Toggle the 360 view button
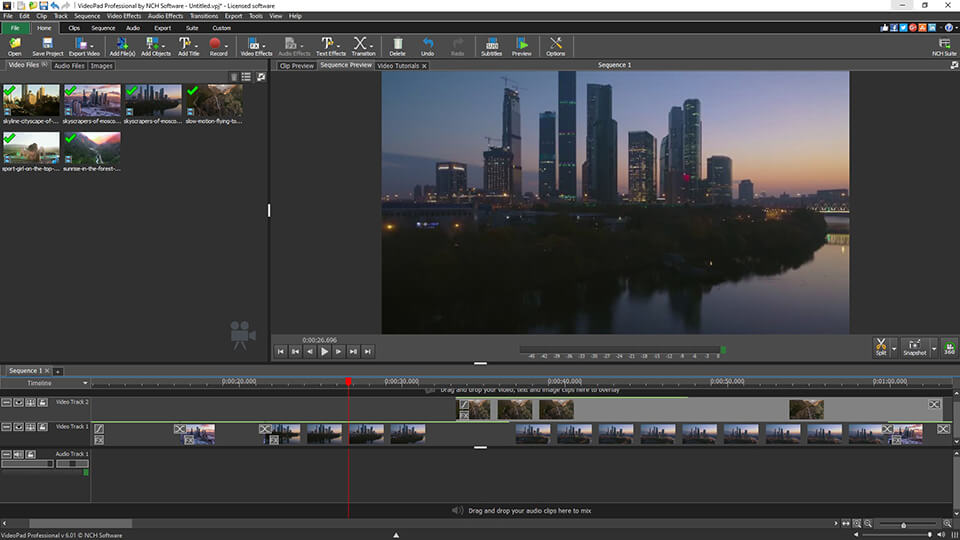Screen dimensions: 960x540 click(x=949, y=346)
